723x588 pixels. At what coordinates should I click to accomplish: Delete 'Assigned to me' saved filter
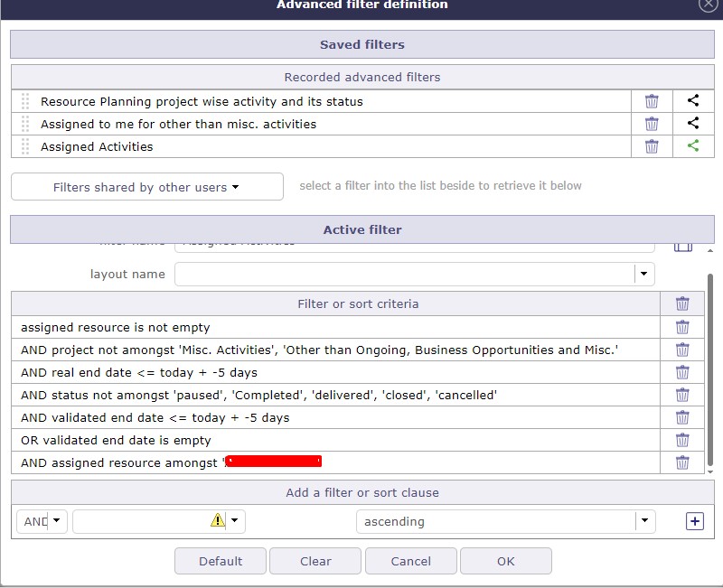[x=652, y=124]
